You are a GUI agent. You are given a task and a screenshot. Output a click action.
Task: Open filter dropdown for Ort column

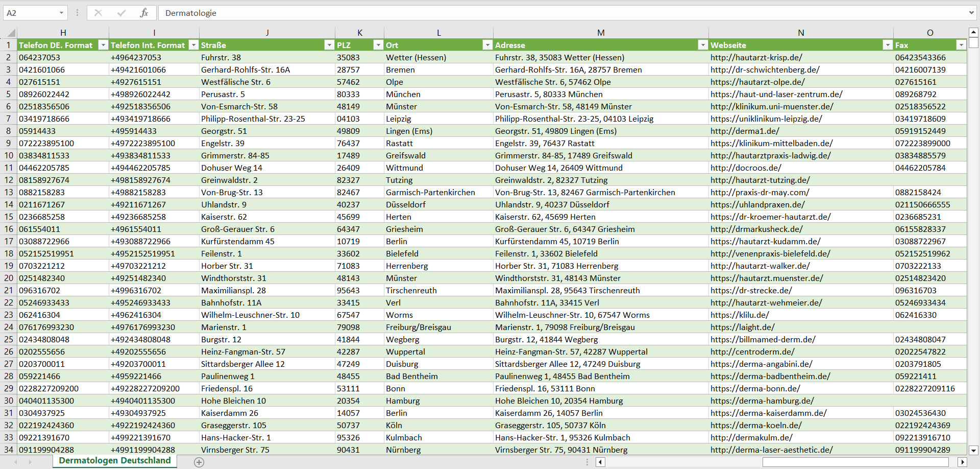pyautogui.click(x=487, y=45)
